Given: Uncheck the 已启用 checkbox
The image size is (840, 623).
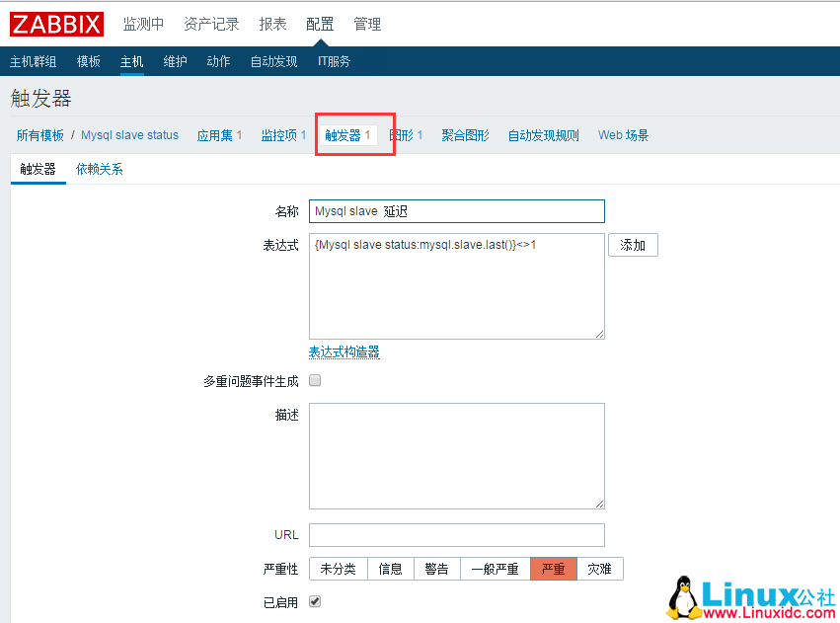Looking at the screenshot, I should pyautogui.click(x=314, y=602).
